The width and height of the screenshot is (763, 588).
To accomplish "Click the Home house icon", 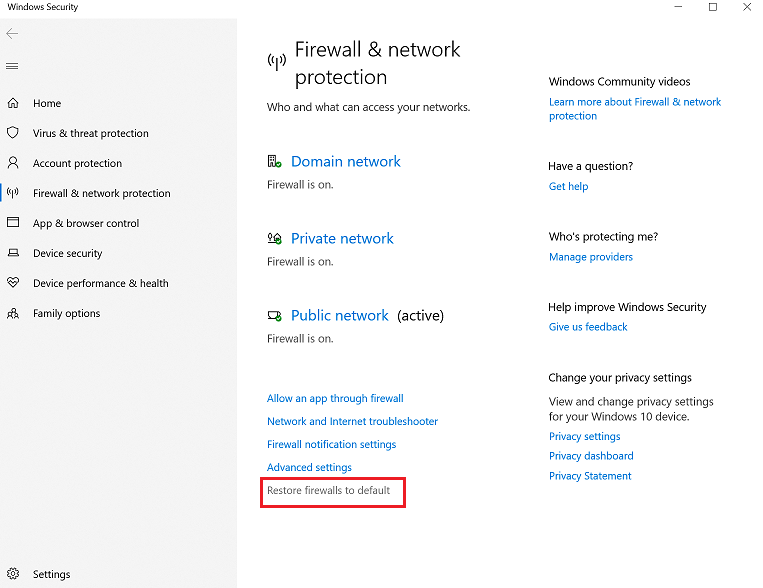I will click(x=13, y=103).
